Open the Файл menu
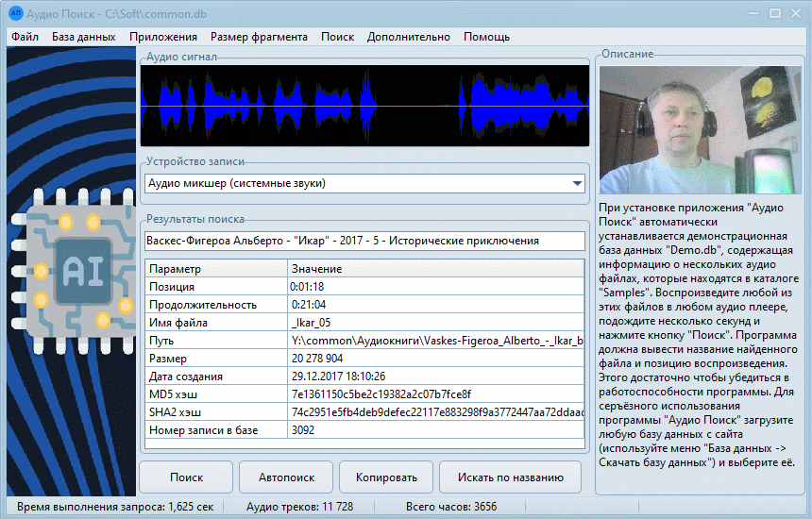 25,37
